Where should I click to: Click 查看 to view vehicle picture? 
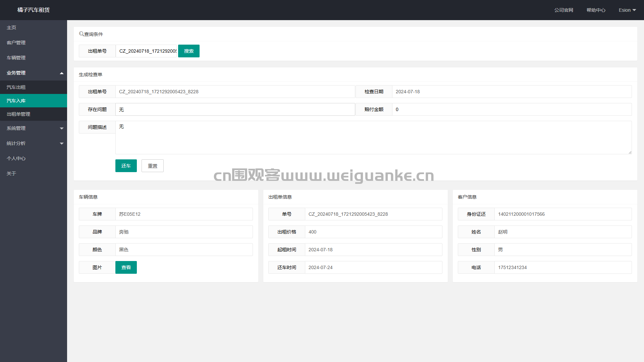126,267
